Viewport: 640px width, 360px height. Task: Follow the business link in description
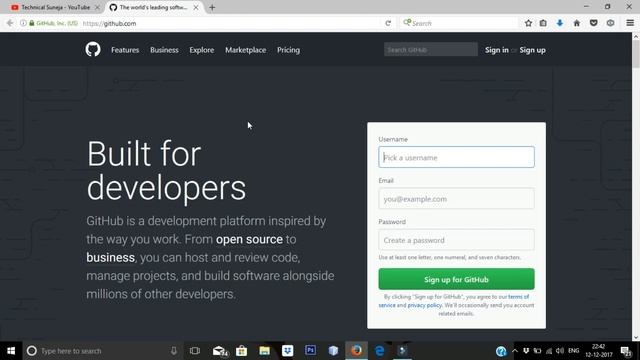click(x=110, y=258)
